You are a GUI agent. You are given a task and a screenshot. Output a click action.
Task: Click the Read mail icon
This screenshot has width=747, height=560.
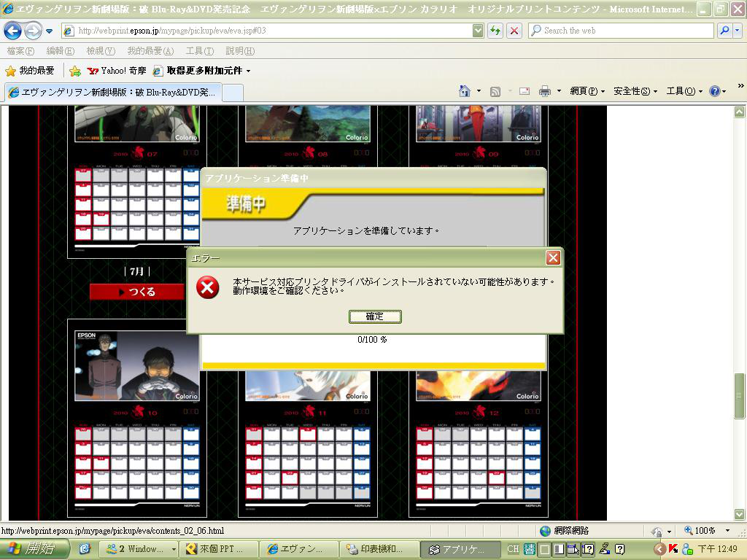pos(524,91)
